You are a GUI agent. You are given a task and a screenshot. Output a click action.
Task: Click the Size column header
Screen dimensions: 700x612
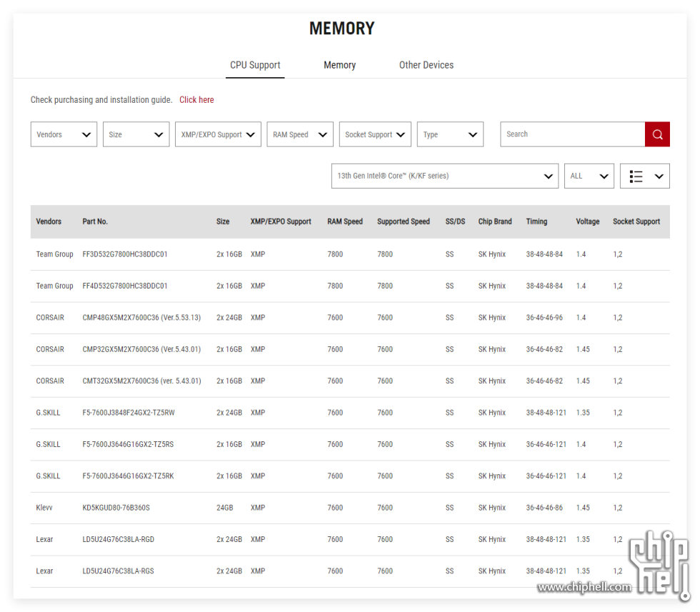[x=223, y=221]
